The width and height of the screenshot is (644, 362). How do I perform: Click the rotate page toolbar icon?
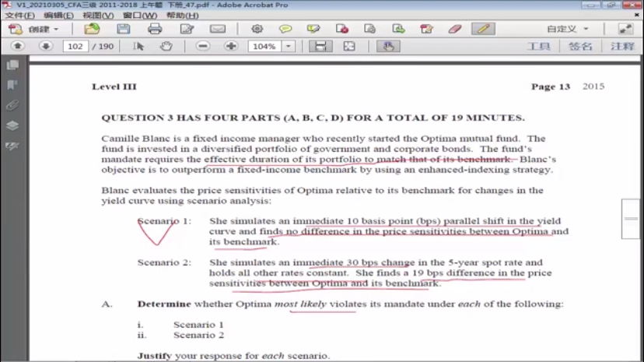click(x=370, y=29)
